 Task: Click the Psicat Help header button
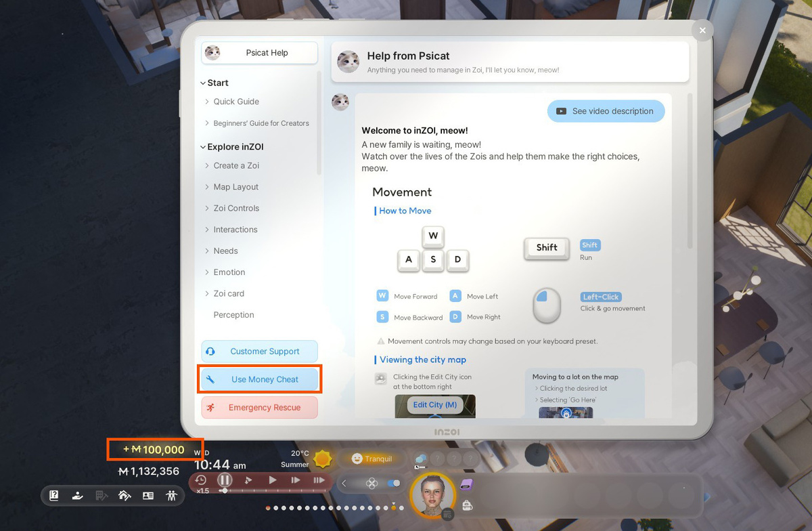(260, 53)
